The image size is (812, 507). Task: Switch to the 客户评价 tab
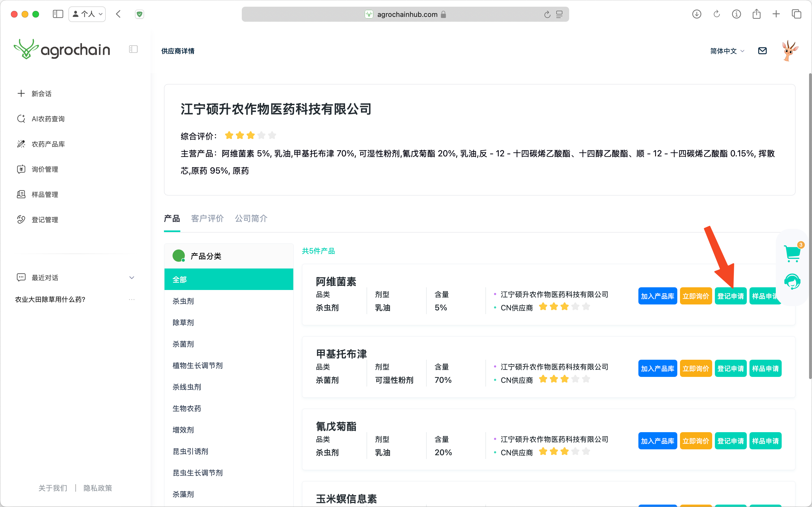point(207,219)
